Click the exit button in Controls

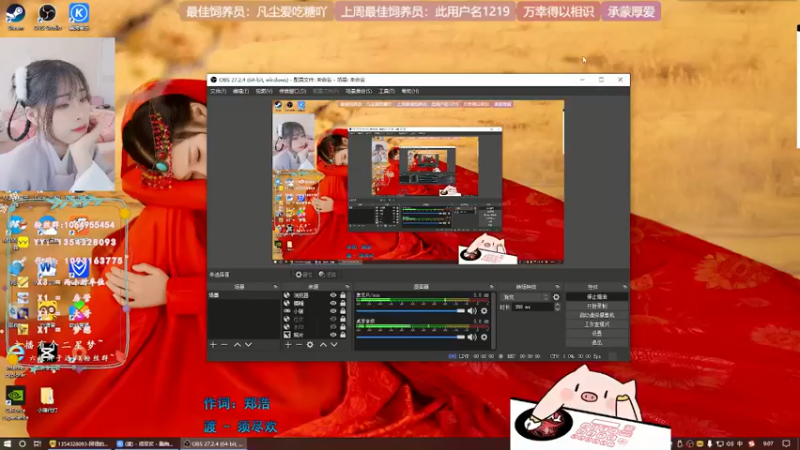[596, 343]
